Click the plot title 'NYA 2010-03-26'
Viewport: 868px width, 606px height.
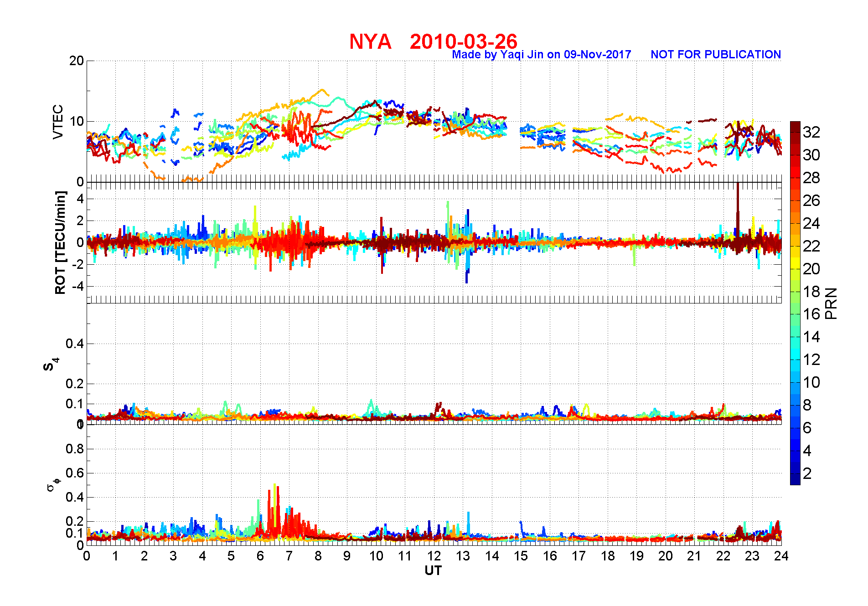click(433, 41)
